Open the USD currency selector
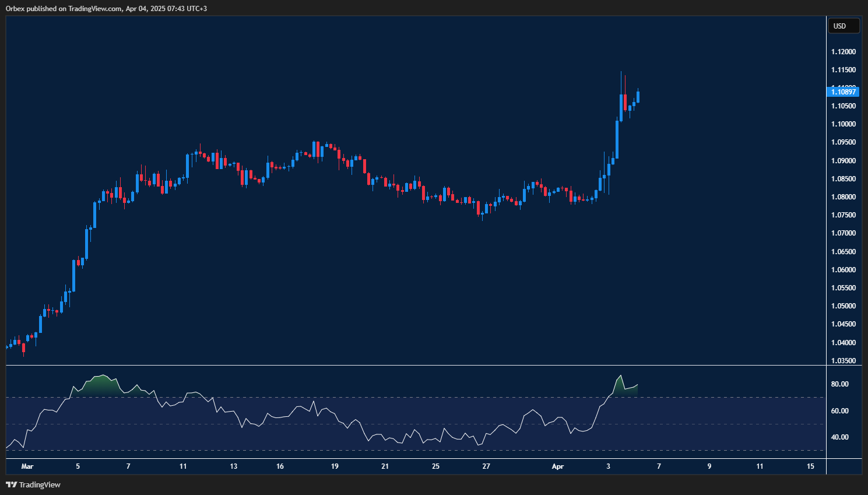Screen dimensions: 868x495 (843, 26)
